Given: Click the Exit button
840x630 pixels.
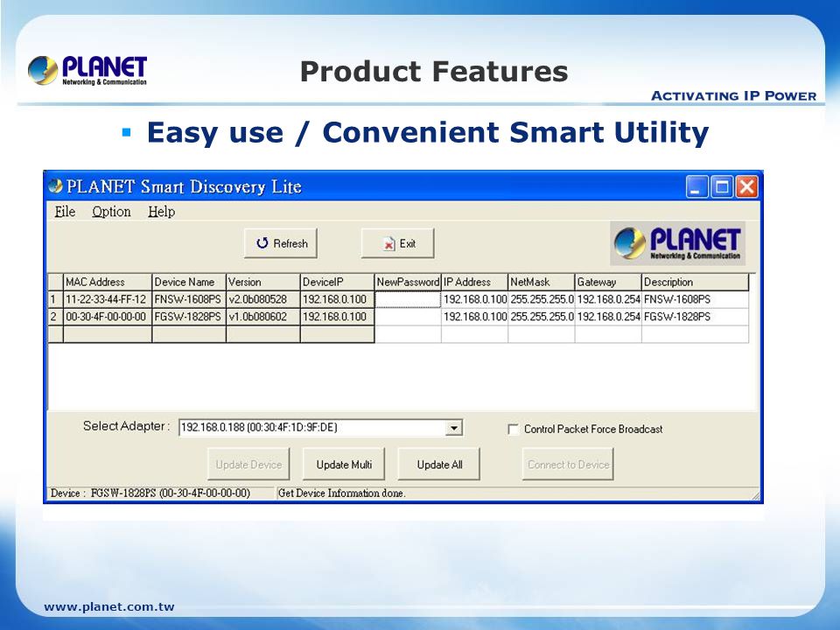Looking at the screenshot, I should tap(397, 243).
